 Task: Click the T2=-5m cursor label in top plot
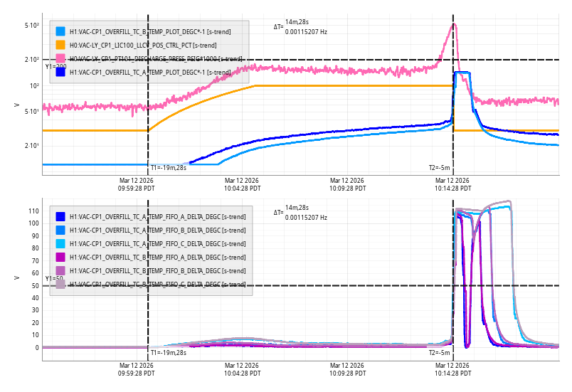coord(439,167)
